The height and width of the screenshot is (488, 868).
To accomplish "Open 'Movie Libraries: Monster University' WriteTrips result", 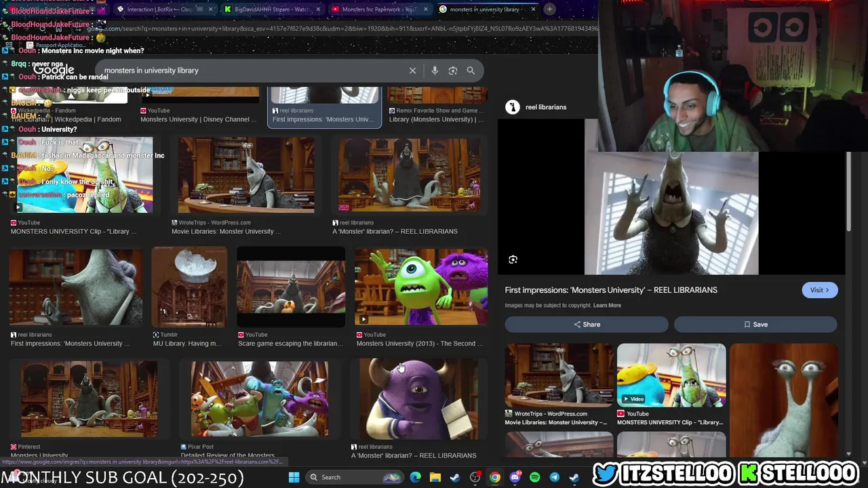I will pos(245,175).
